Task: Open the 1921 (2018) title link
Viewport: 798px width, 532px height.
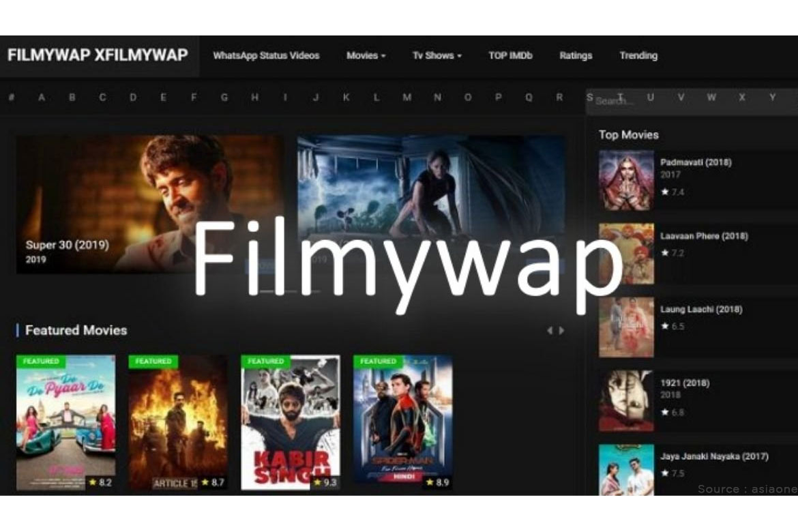Action: click(685, 383)
